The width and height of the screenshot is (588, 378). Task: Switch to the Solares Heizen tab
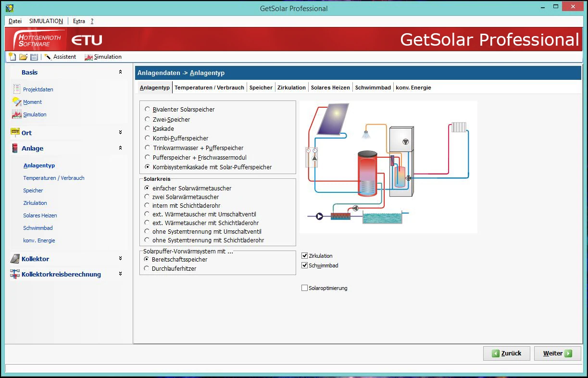click(330, 88)
